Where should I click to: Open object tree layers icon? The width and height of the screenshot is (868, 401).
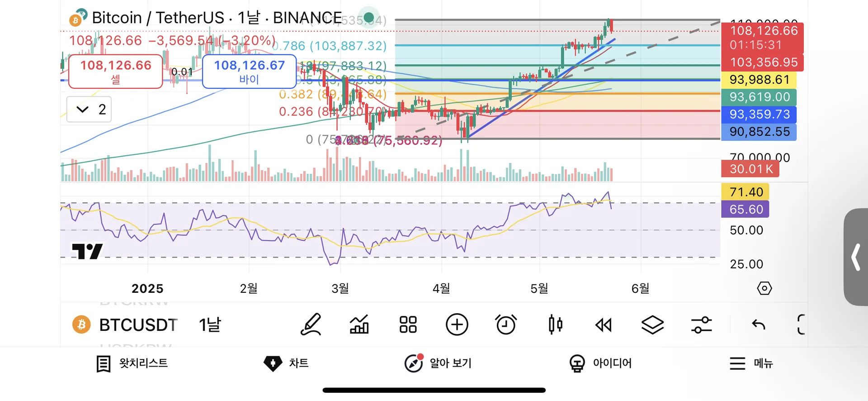coord(652,325)
